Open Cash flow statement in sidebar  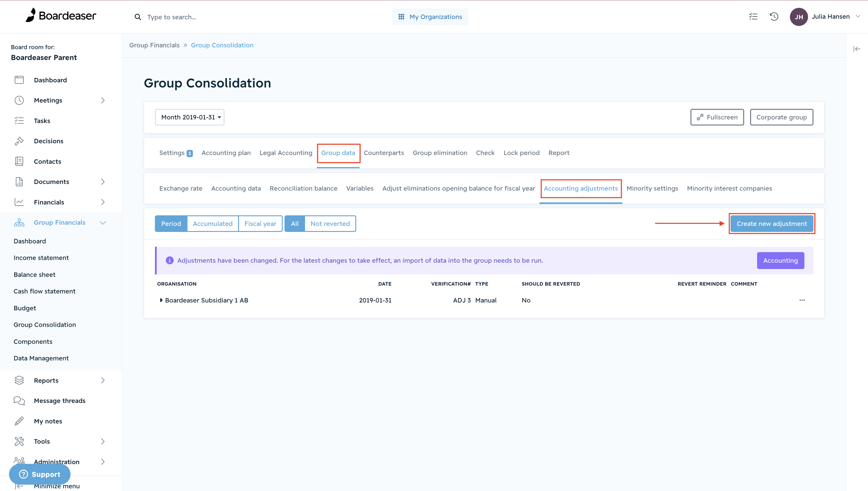point(45,291)
